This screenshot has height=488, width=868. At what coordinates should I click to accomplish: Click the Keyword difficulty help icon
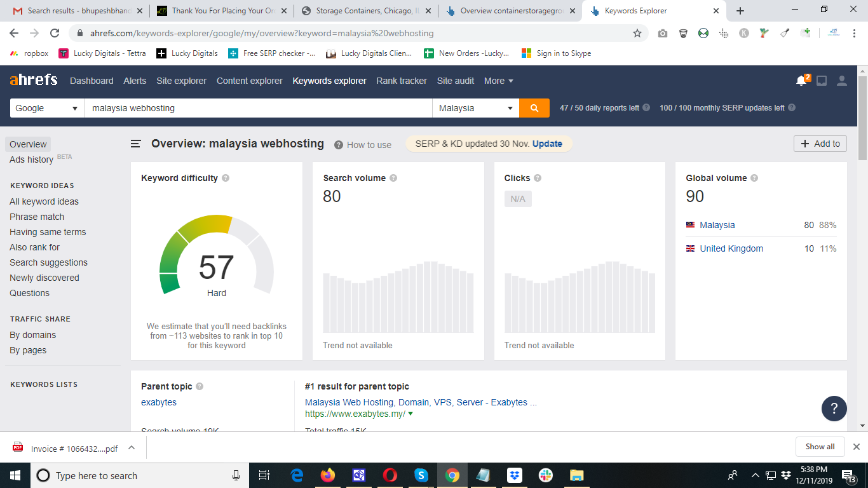click(x=226, y=178)
